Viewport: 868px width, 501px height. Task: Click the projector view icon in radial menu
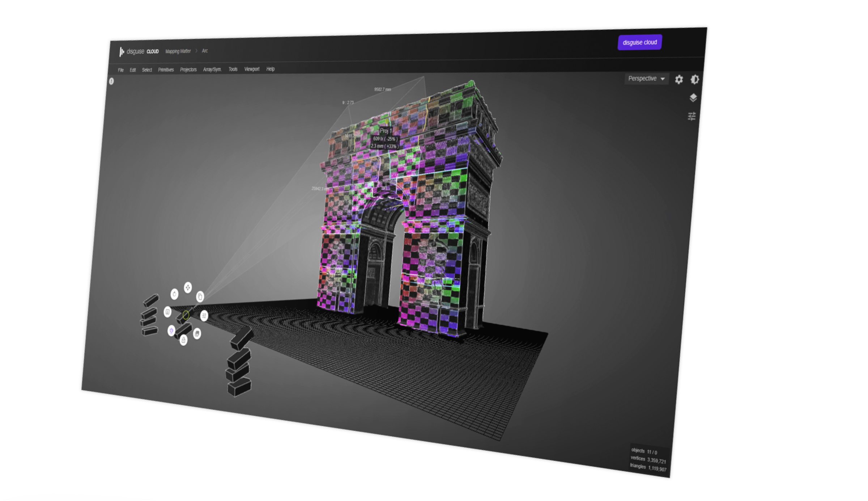tap(167, 312)
